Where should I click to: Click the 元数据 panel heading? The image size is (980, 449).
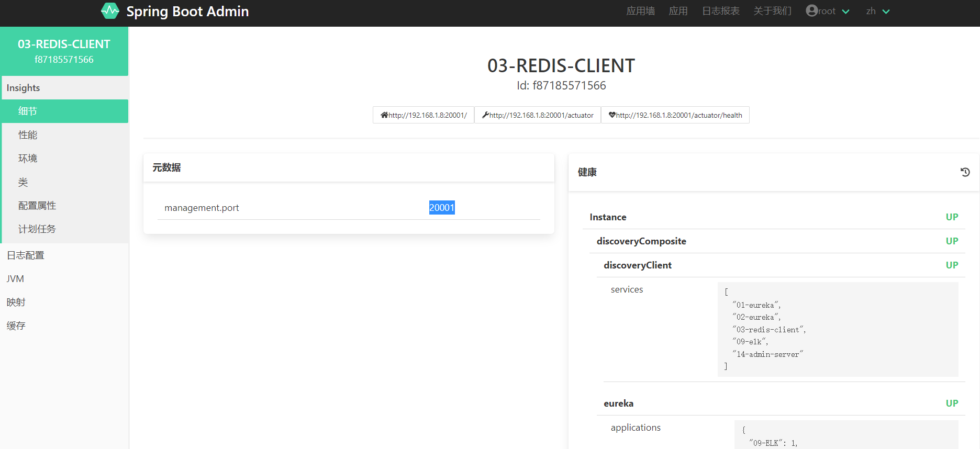[x=166, y=167]
